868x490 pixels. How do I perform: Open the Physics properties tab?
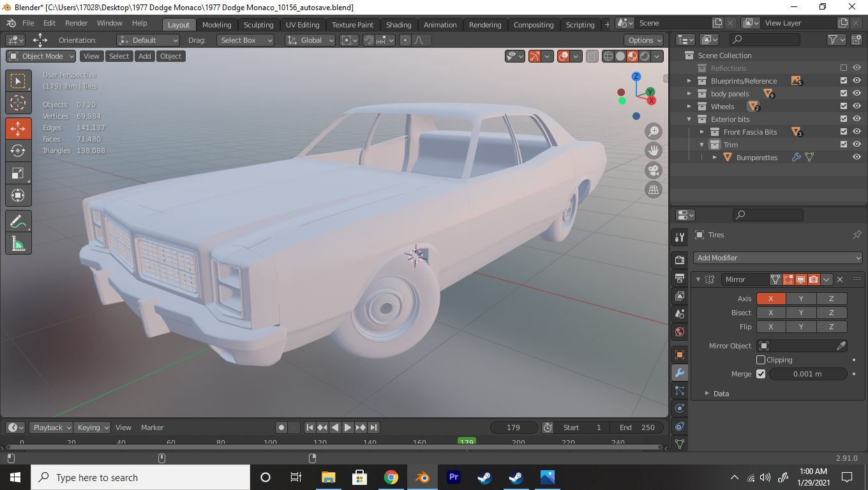[x=679, y=408]
